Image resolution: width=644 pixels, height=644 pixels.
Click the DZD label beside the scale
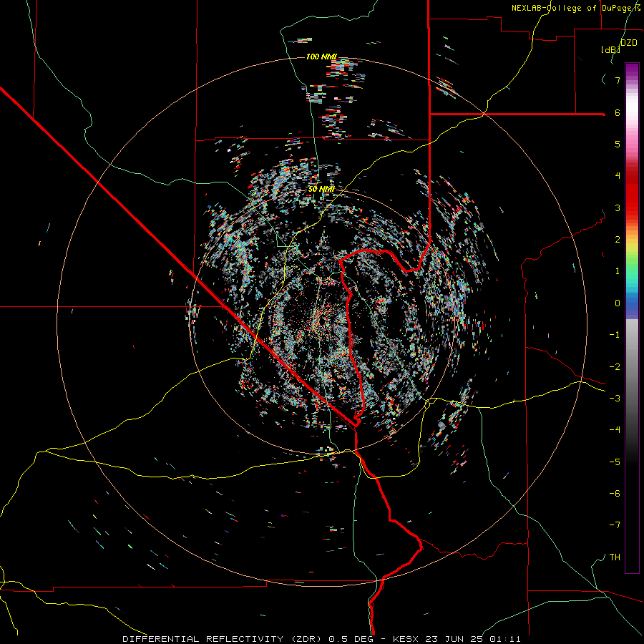pyautogui.click(x=629, y=43)
